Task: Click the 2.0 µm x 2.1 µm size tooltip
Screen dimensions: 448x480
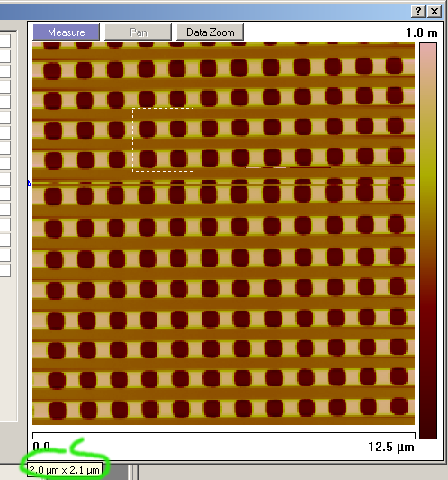Action: 65,470
